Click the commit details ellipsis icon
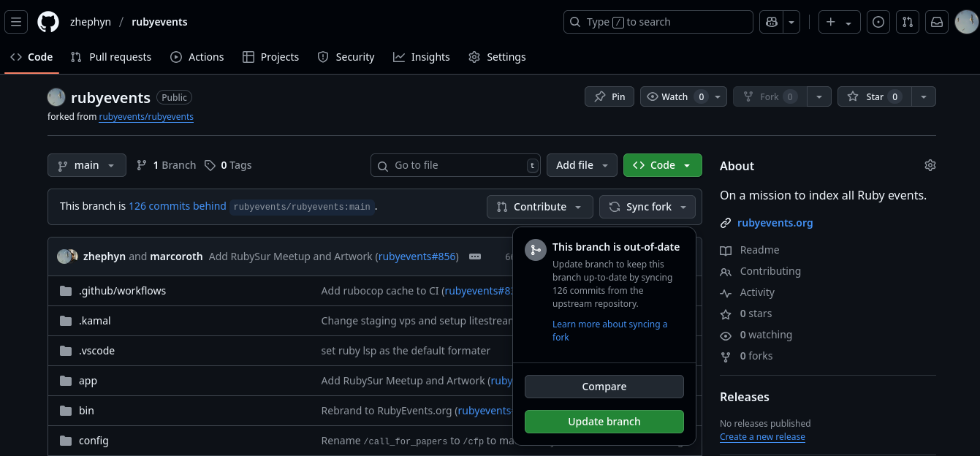Viewport: 980px width, 456px height. click(475, 256)
